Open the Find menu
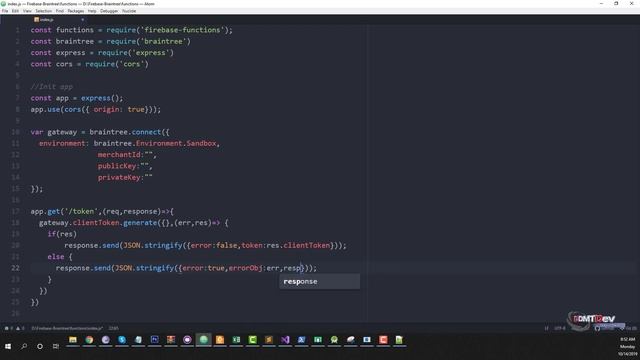Image resolution: width=640 pixels, height=360 pixels. click(x=60, y=11)
